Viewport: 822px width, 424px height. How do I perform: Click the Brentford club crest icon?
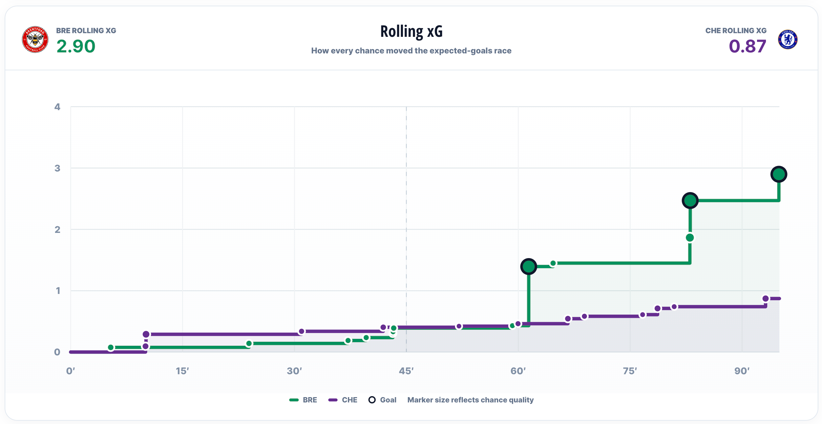point(35,40)
